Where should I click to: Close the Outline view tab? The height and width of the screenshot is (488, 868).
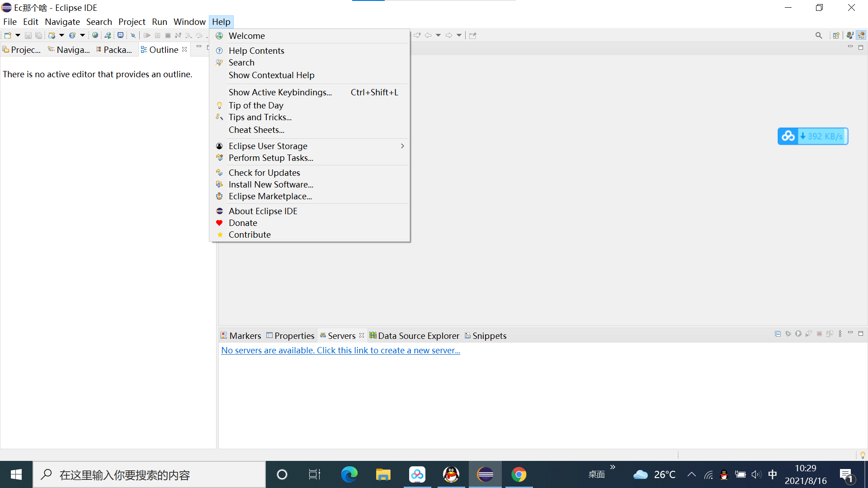tap(184, 50)
